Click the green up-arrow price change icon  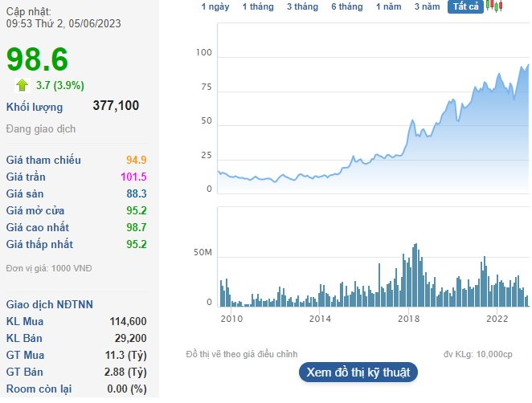[x=23, y=85]
